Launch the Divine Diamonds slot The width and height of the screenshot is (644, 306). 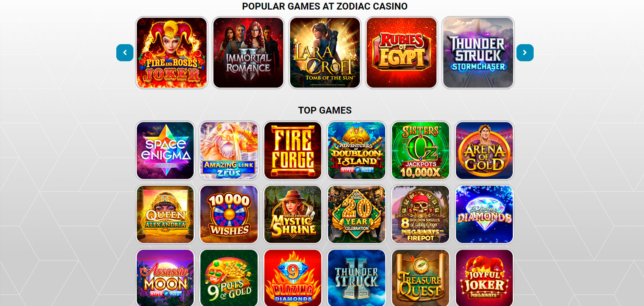485,214
